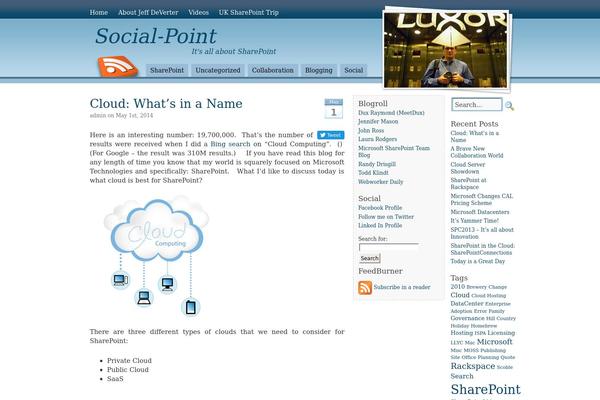Click the Search button under Search for
Image resolution: width=600 pixels, height=400 pixels.
point(370,258)
